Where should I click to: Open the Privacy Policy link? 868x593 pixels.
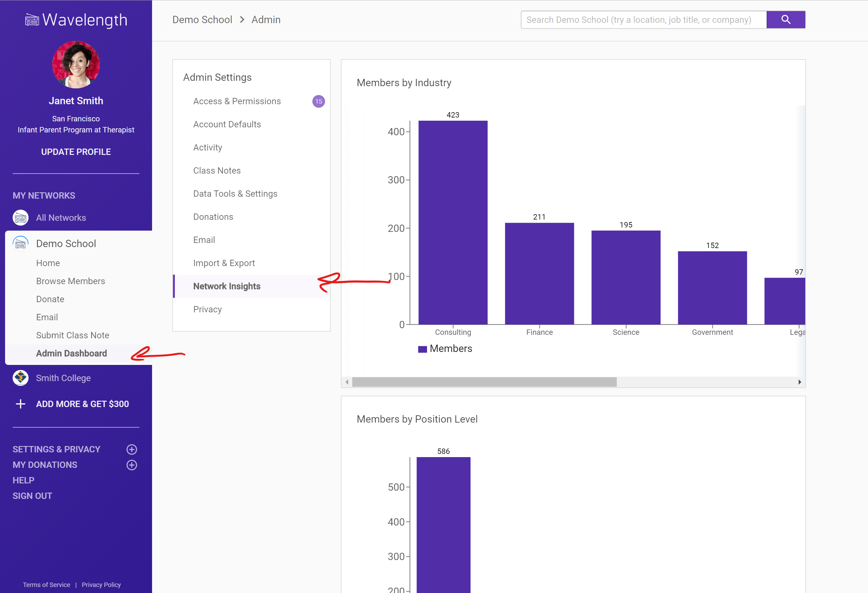click(x=101, y=585)
